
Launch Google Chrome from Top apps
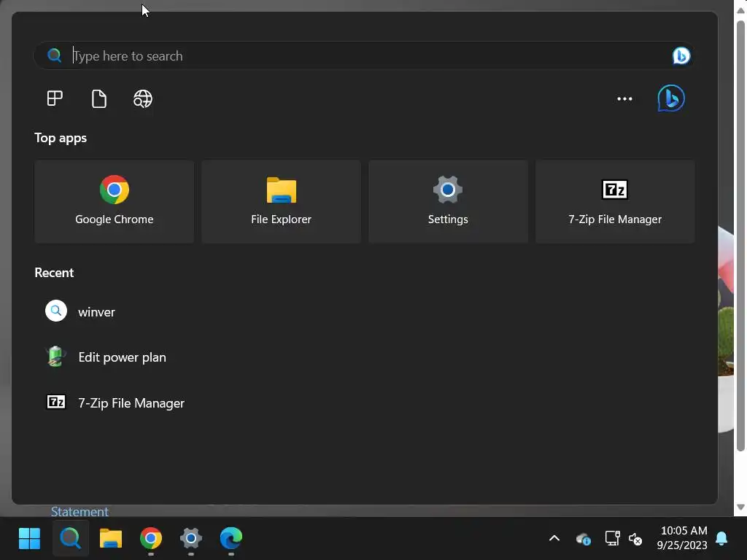point(115,201)
